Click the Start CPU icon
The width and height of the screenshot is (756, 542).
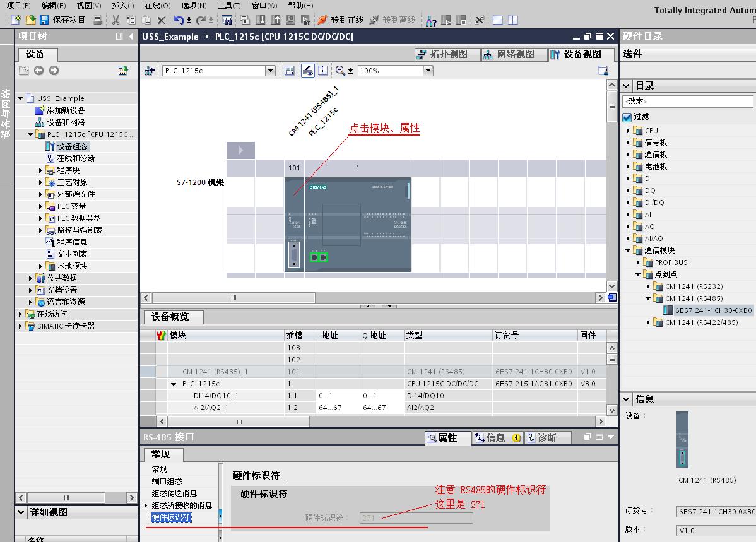(446, 20)
